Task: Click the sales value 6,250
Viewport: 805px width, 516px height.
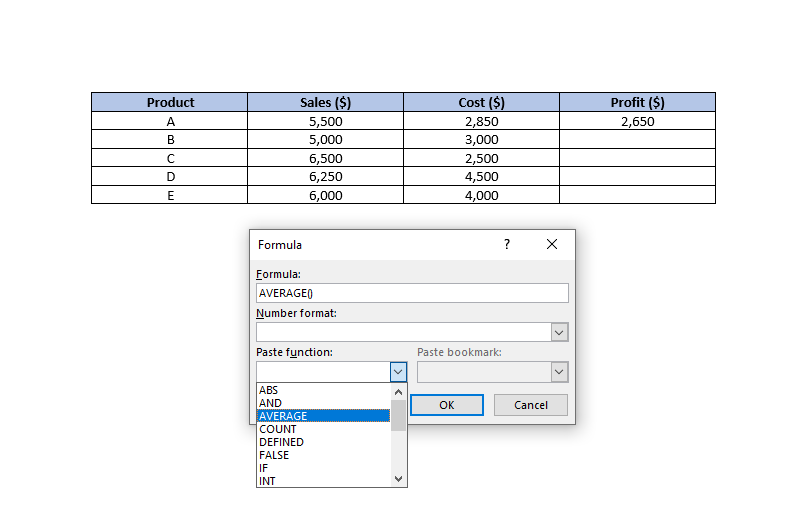Action: (x=325, y=177)
